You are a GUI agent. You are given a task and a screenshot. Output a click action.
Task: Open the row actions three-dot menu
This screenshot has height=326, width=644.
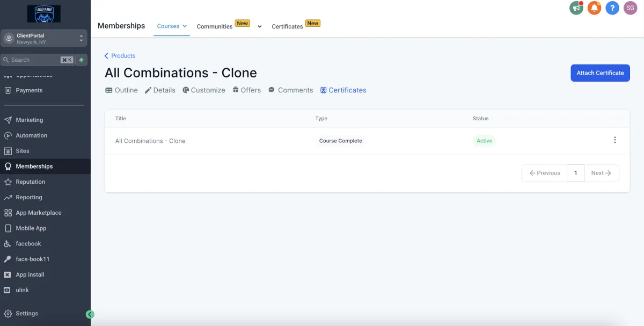click(x=614, y=140)
